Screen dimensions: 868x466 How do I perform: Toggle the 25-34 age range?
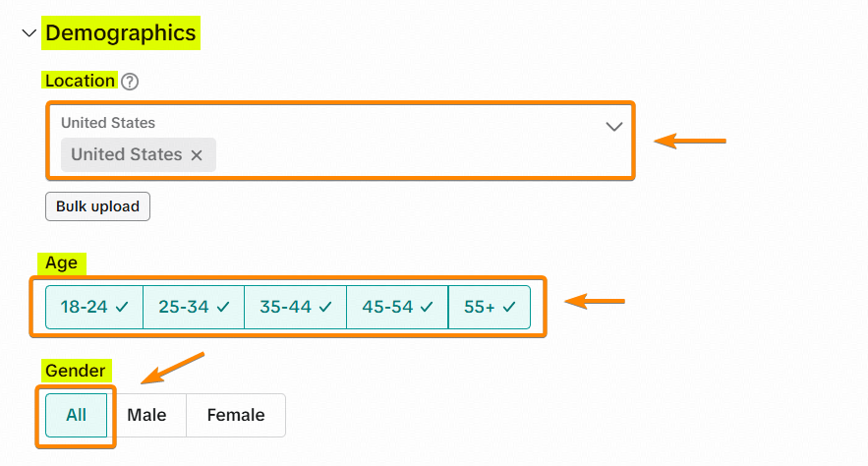pos(194,307)
